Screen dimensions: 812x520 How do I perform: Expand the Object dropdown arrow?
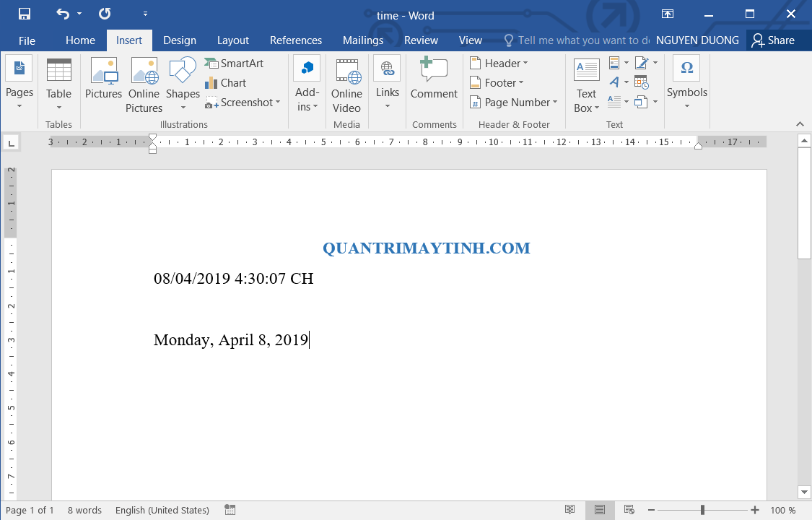655,102
